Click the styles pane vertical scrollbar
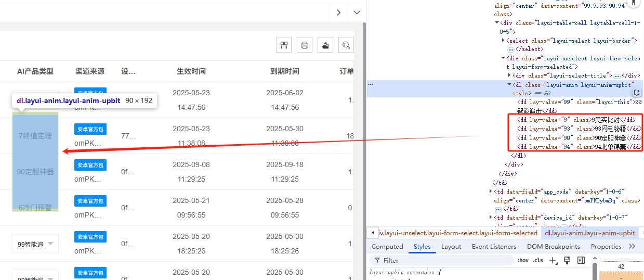 595,271
